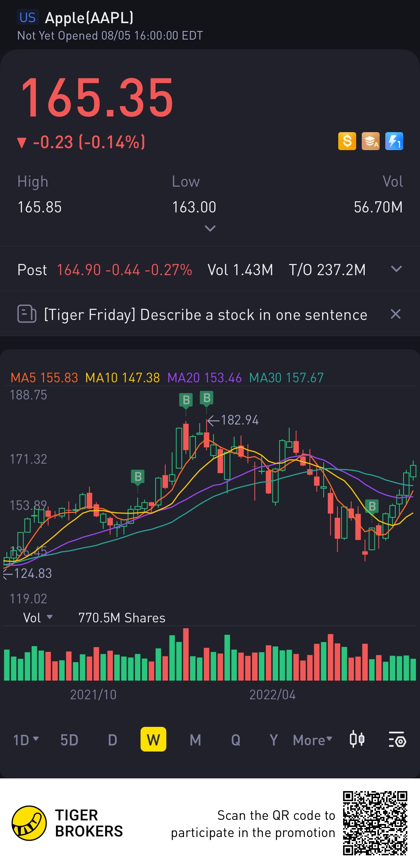Open the 1D interval dropdown

click(x=26, y=740)
